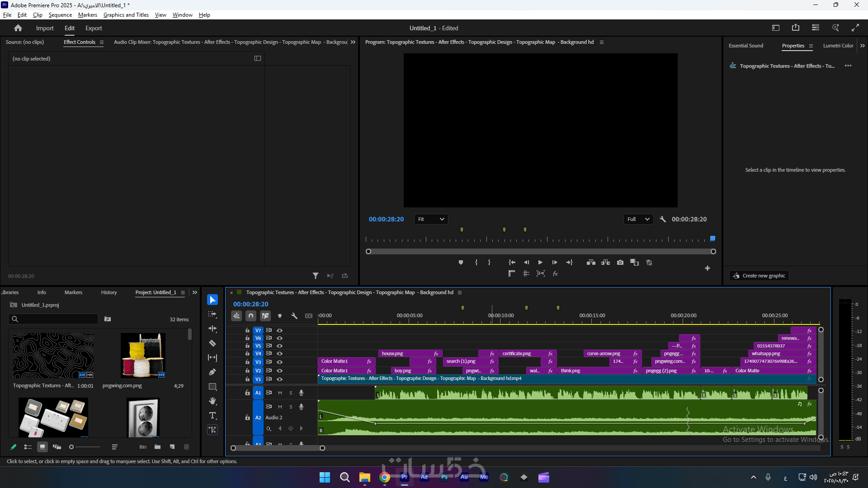868x488 pixels.
Task: Select the Razor tool
Action: [212, 343]
